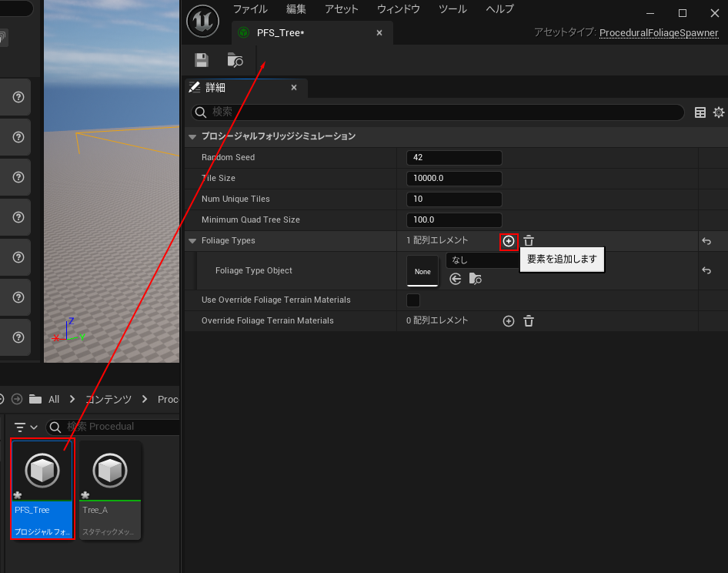Click the save asset floppy disk icon
The height and width of the screenshot is (573, 728).
tap(202, 60)
